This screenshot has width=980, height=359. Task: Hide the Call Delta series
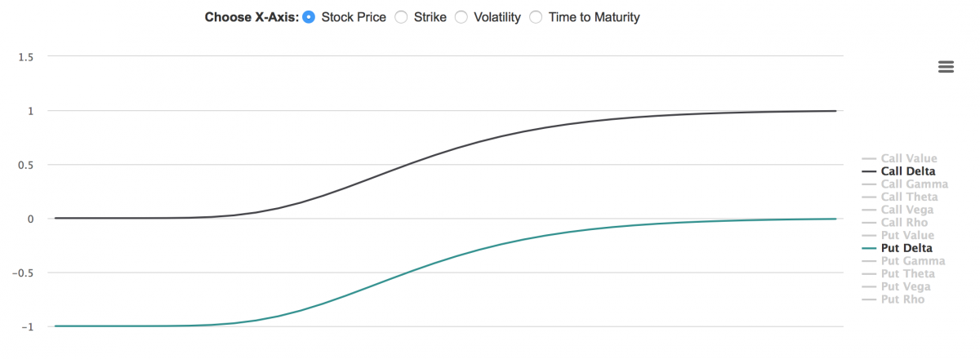[908, 171]
